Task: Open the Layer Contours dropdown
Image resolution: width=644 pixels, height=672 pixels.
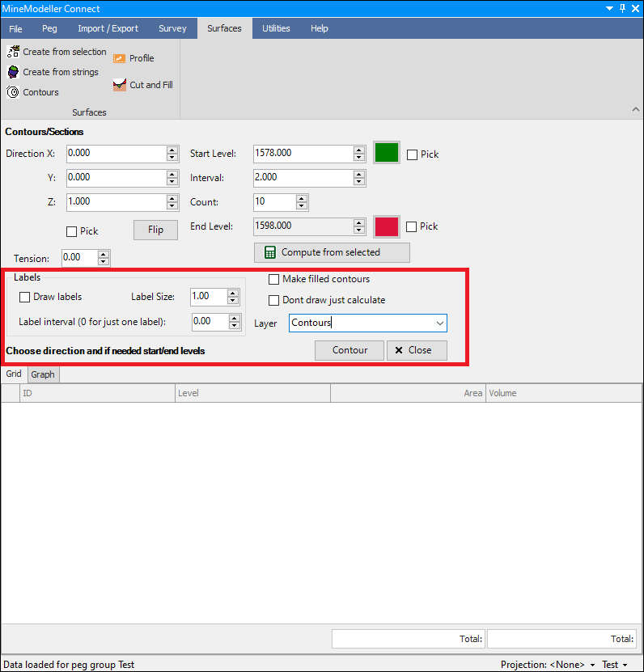Action: pyautogui.click(x=440, y=323)
